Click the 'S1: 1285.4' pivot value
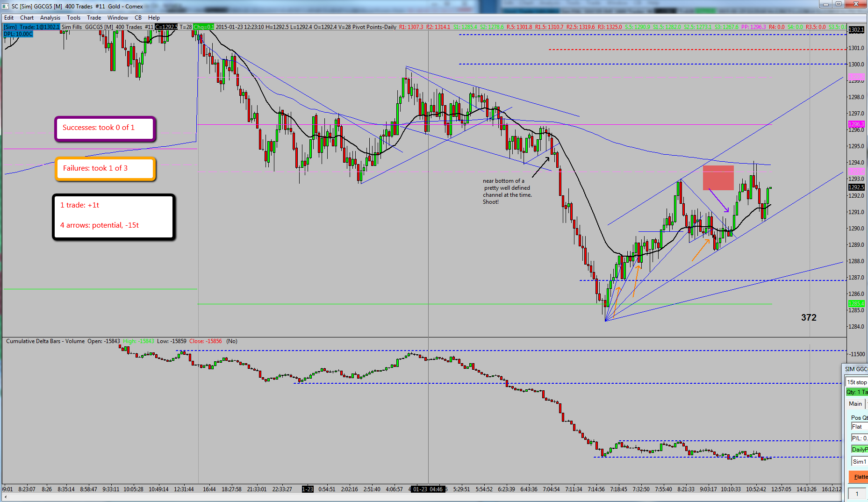The height and width of the screenshot is (502, 868). [x=465, y=27]
